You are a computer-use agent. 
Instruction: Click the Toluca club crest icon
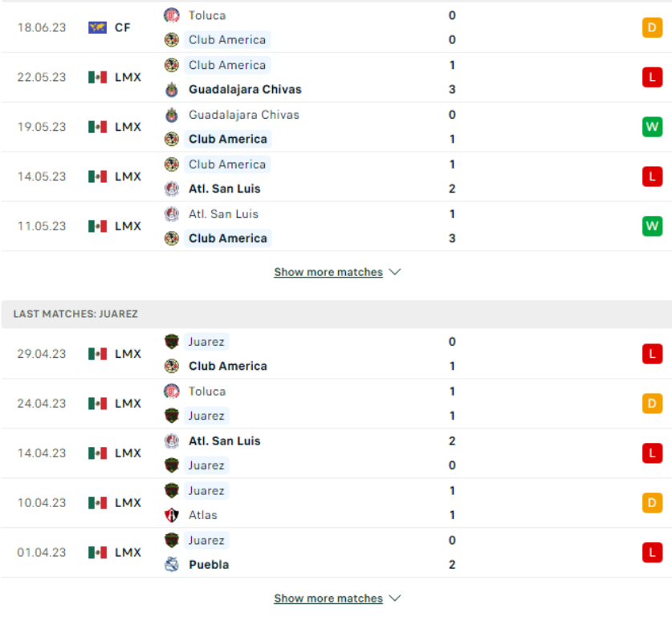point(170,14)
